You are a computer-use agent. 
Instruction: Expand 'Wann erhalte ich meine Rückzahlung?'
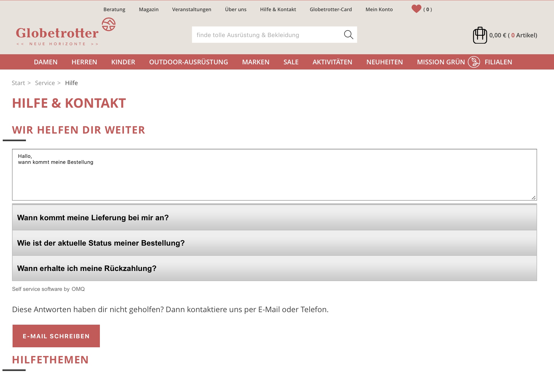coord(274,268)
